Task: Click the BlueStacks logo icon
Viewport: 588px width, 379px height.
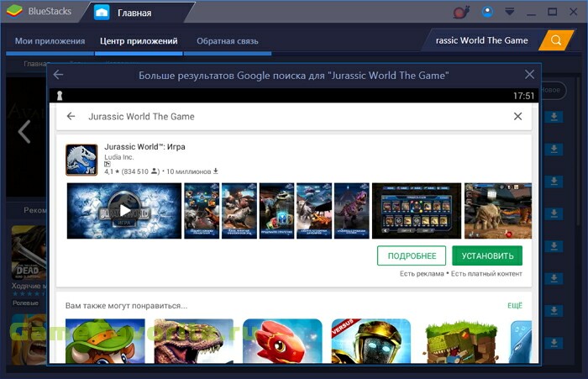Action: click(x=14, y=11)
